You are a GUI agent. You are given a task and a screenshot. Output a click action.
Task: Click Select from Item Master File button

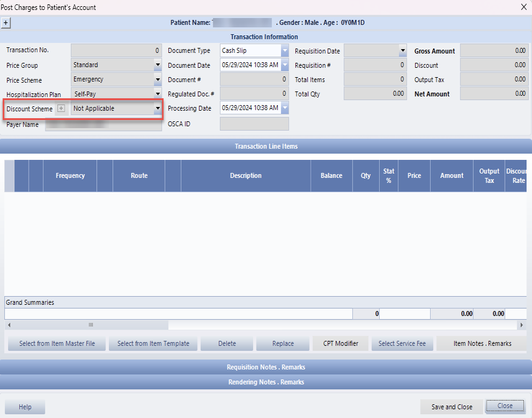click(57, 343)
